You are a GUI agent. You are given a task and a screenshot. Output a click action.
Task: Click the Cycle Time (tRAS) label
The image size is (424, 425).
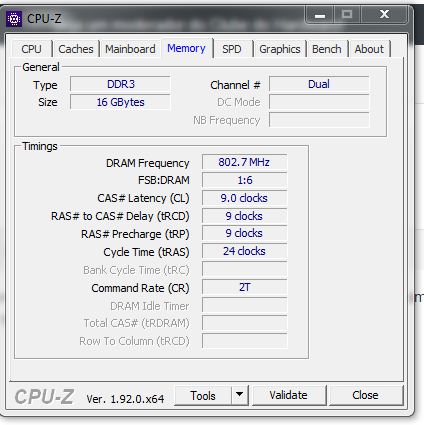tap(146, 252)
